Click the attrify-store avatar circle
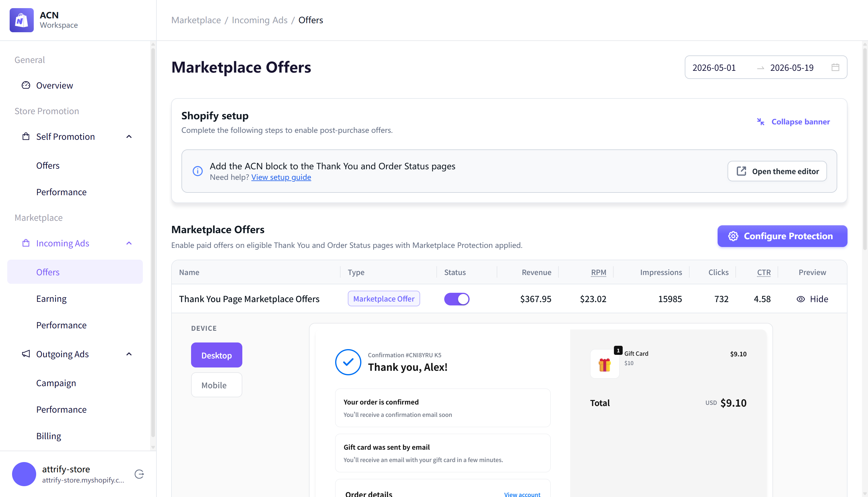 point(24,474)
